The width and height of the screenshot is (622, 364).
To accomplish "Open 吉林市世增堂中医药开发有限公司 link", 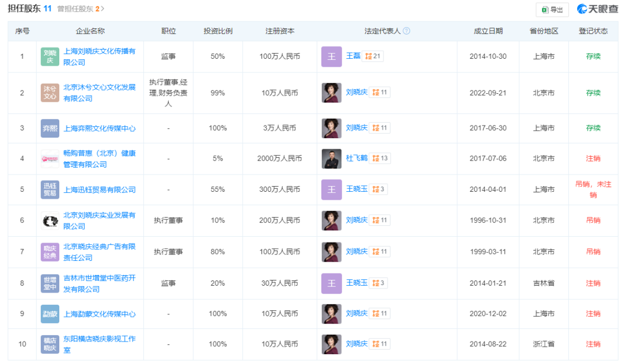I will 100,283.
